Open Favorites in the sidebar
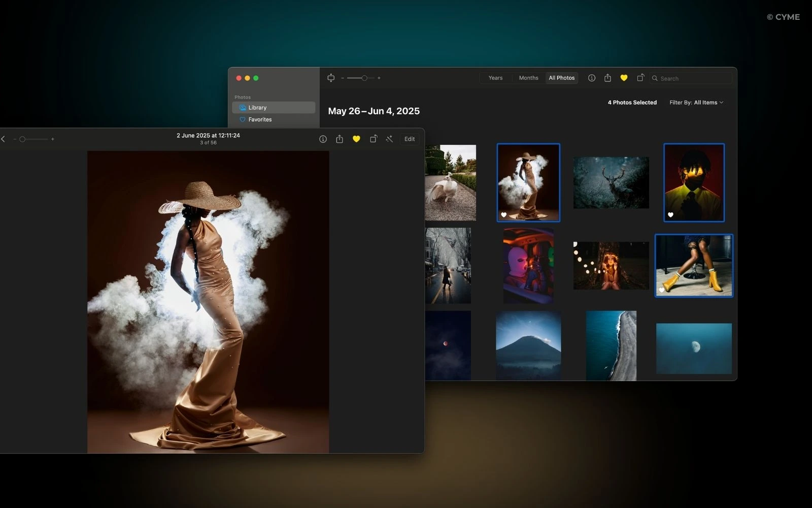812x508 pixels. pos(260,119)
